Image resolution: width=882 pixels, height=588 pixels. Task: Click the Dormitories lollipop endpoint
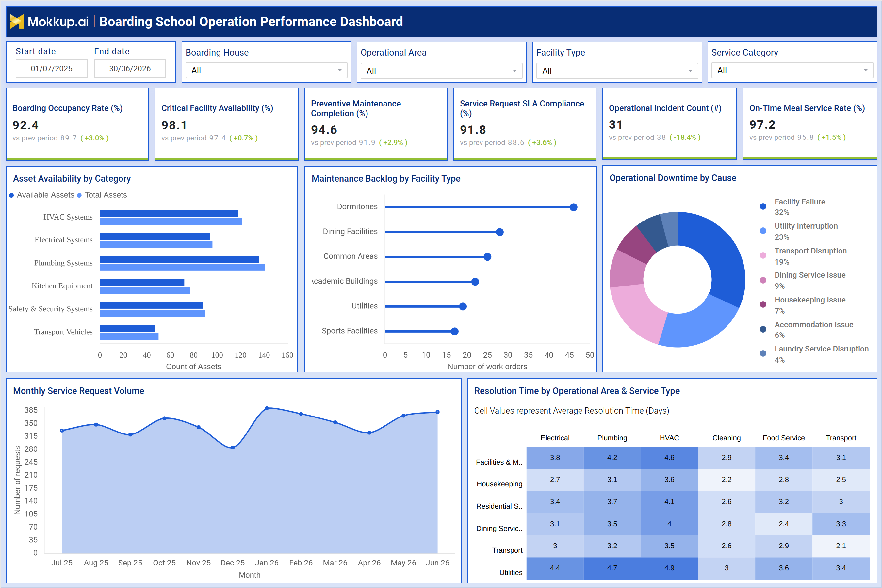coord(573,207)
